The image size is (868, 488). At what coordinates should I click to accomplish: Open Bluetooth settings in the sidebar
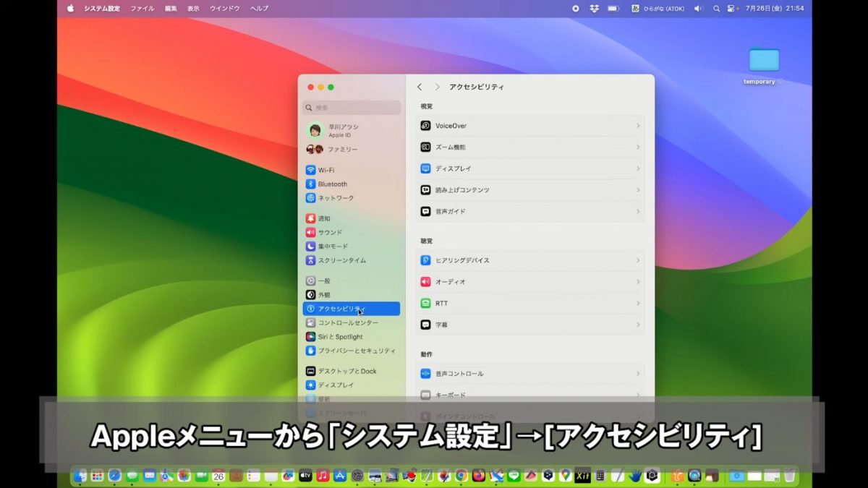(352, 184)
